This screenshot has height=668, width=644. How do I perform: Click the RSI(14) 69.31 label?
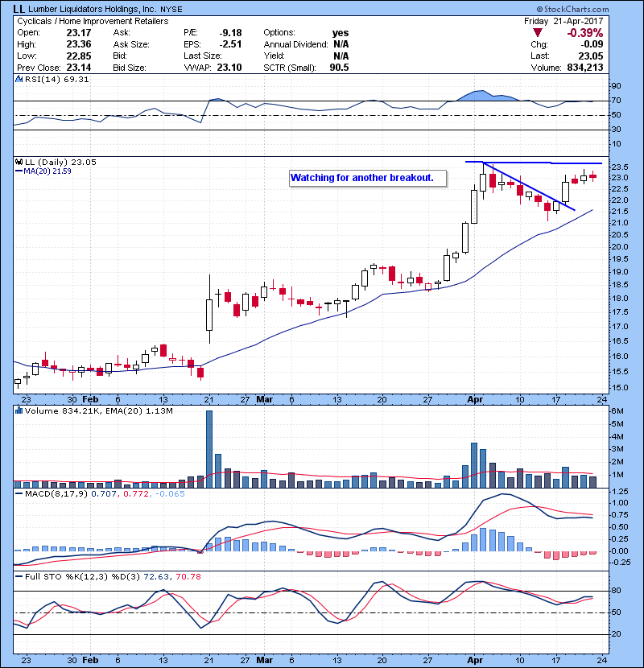click(x=57, y=79)
